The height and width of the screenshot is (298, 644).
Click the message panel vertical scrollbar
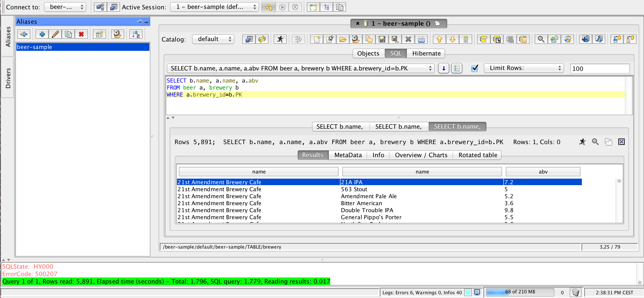[640, 274]
